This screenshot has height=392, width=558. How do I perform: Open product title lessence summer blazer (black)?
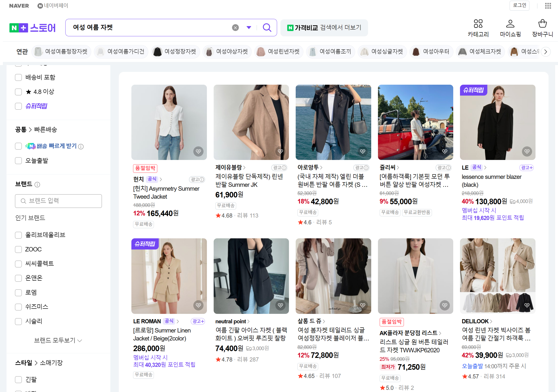tap(491, 181)
